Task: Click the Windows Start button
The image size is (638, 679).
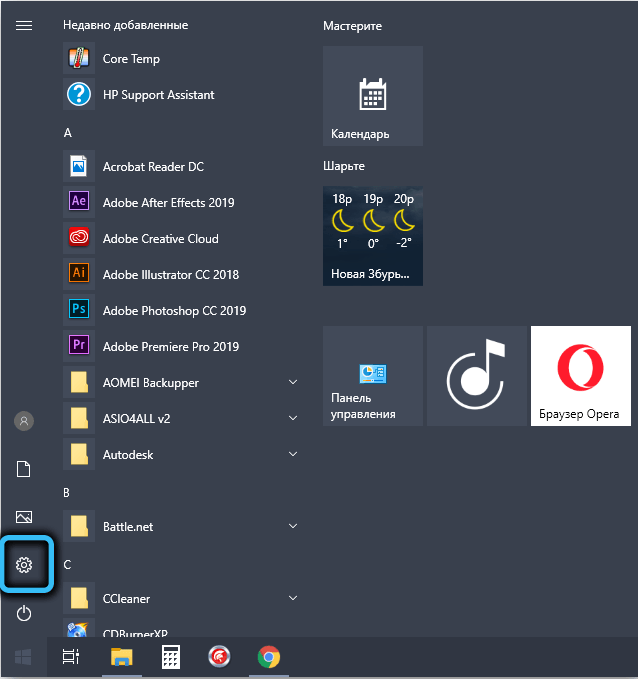Action: coord(23,657)
